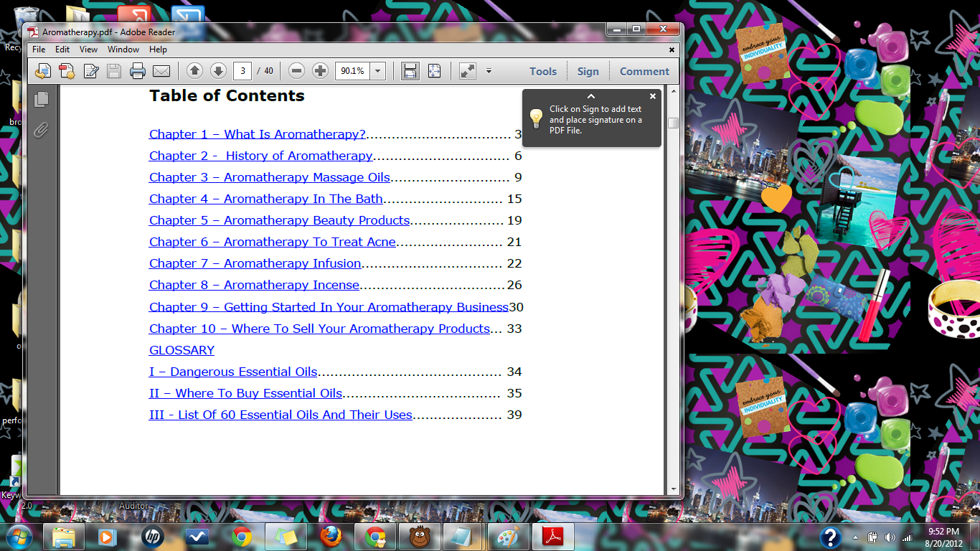This screenshot has height=551, width=980.
Task: Zoom out using the minus button
Action: click(297, 71)
